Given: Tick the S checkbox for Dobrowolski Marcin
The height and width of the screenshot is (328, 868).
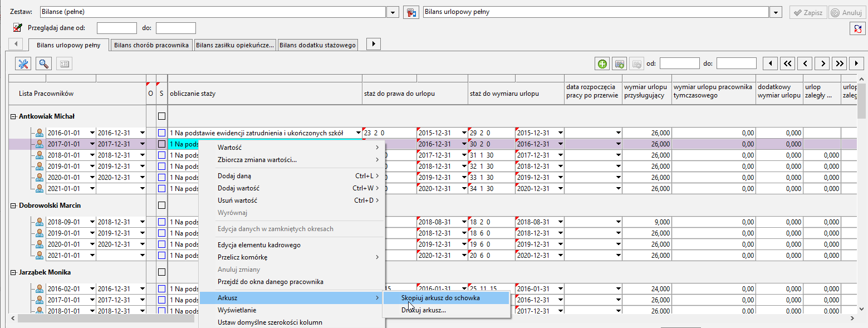Looking at the screenshot, I should pyautogui.click(x=161, y=205).
